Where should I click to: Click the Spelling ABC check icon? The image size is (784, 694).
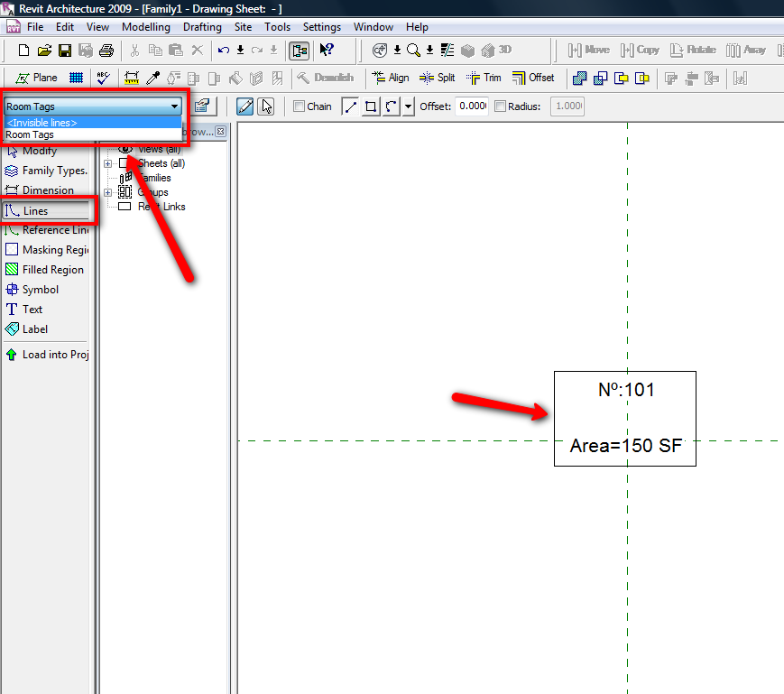[104, 78]
